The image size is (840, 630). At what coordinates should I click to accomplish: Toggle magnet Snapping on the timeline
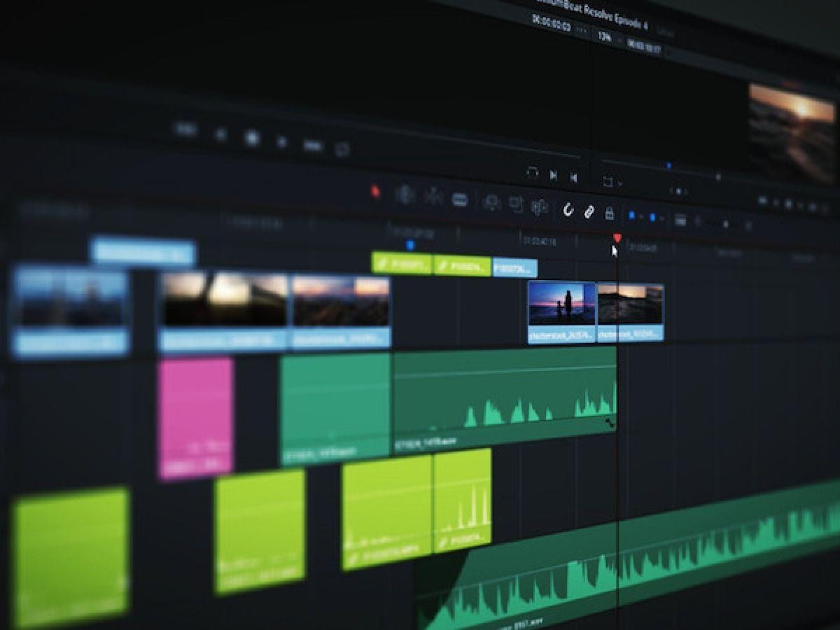pyautogui.click(x=568, y=209)
